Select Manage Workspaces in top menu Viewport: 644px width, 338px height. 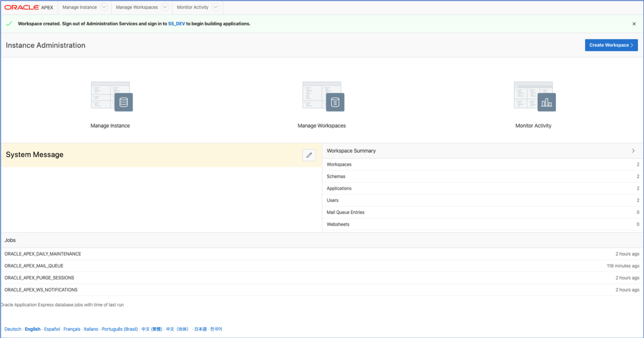[137, 7]
